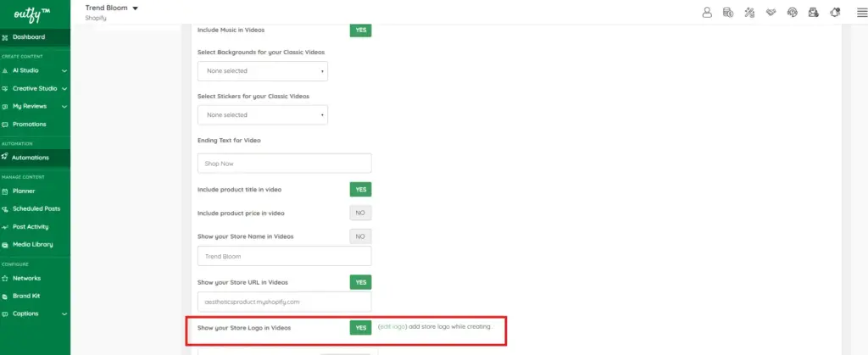The image size is (868, 355).
Task: Open the Backgrounds for Classic Videos dropdown
Action: (x=263, y=71)
